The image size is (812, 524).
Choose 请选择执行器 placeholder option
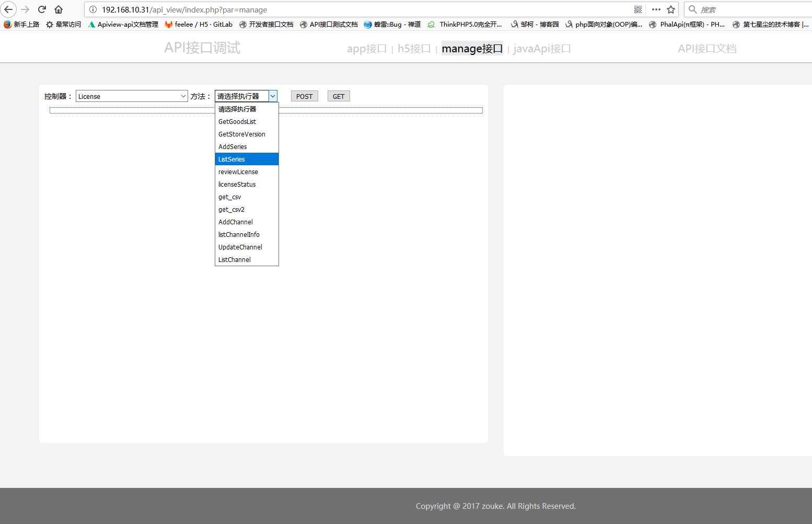247,109
